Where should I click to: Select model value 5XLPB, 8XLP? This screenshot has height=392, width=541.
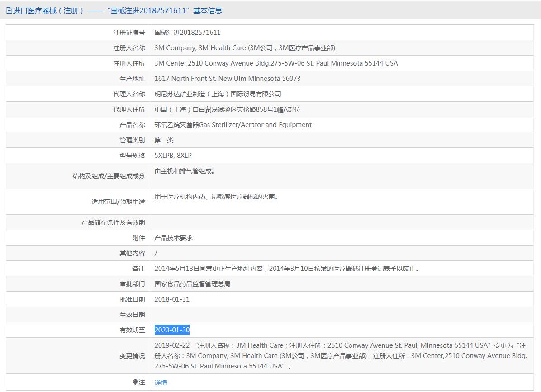(173, 156)
